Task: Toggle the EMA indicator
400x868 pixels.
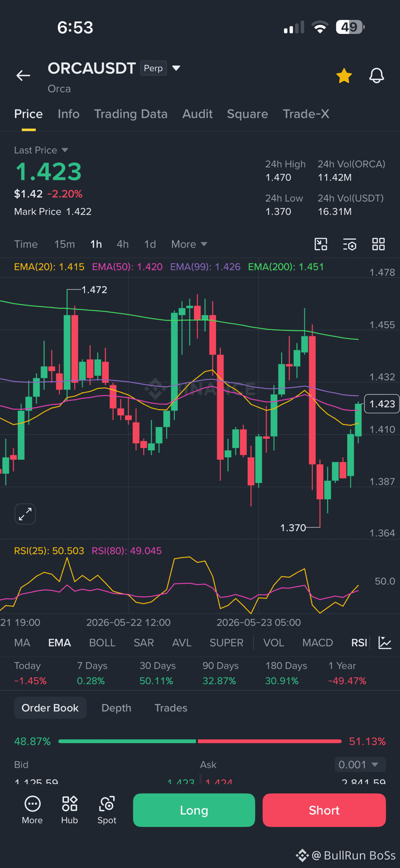Action: [x=59, y=643]
